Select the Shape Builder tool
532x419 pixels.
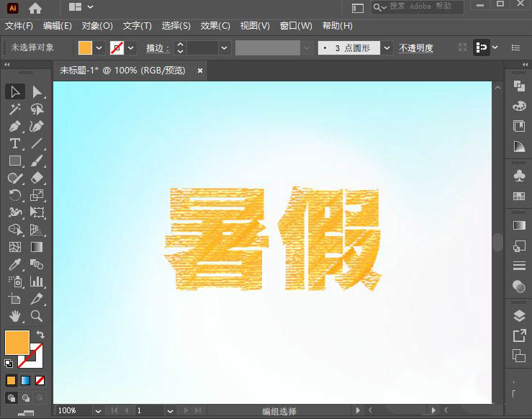15,230
